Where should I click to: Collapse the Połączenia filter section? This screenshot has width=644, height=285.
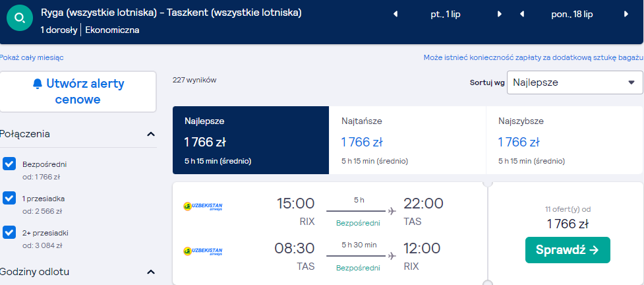pos(151,134)
